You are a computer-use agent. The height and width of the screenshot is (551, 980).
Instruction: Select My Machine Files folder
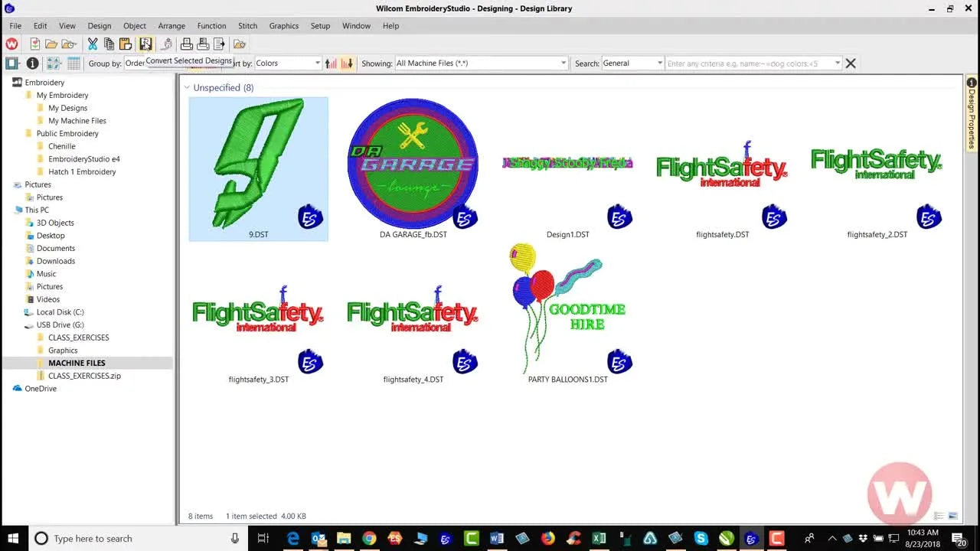[x=77, y=121]
